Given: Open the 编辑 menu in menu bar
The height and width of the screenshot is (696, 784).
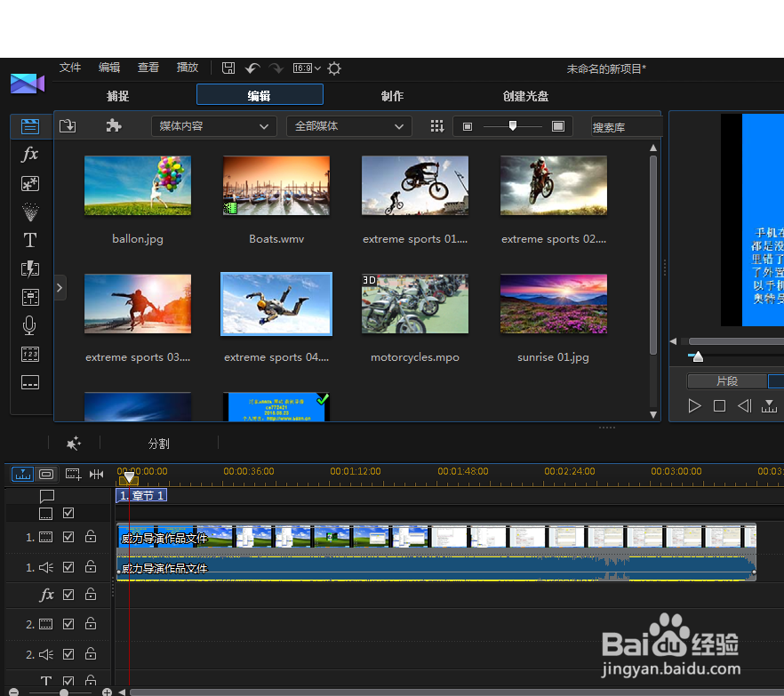Looking at the screenshot, I should [x=109, y=68].
